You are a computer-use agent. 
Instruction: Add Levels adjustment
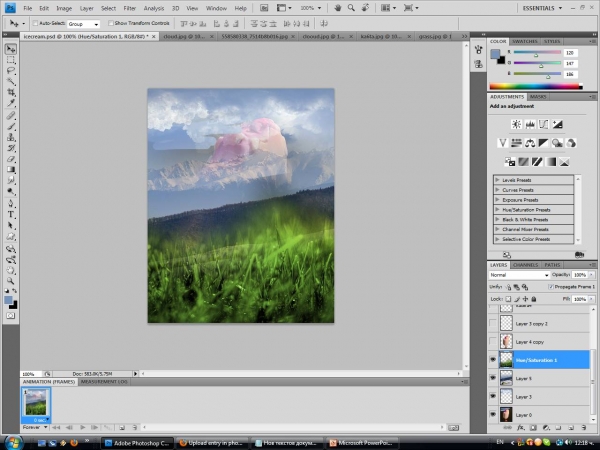[530, 124]
